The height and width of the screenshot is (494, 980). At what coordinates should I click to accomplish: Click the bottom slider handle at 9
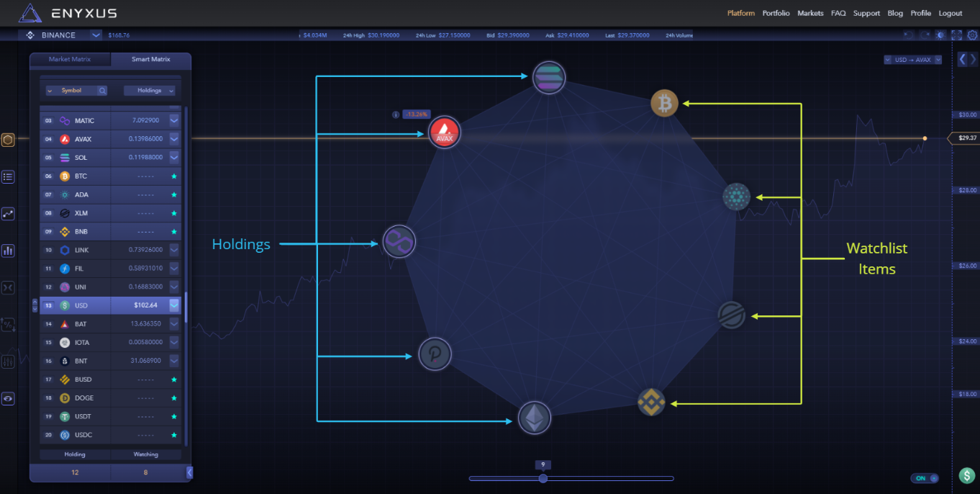[x=543, y=478]
